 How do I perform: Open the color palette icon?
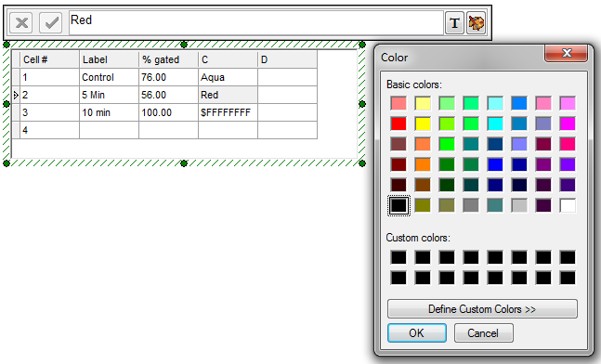click(x=476, y=23)
